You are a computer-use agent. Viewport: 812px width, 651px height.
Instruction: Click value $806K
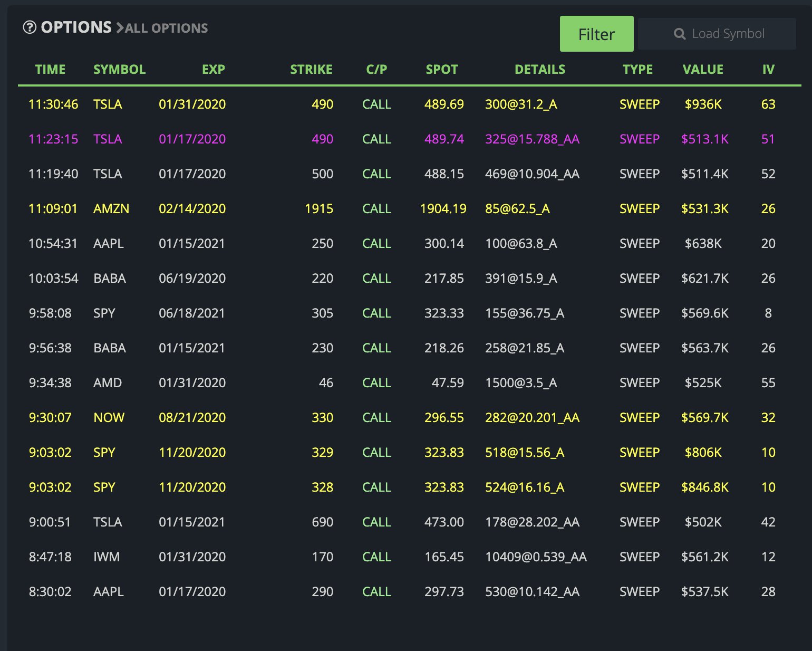click(703, 452)
